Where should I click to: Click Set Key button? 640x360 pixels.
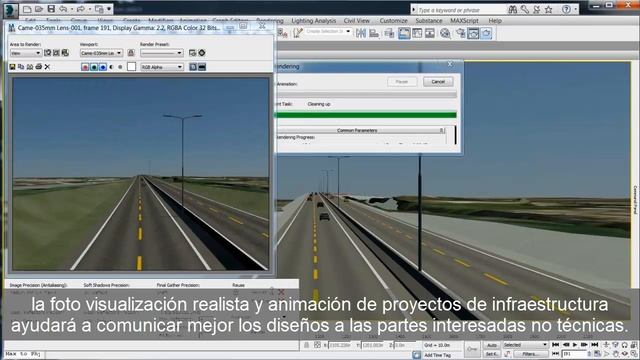point(491,354)
